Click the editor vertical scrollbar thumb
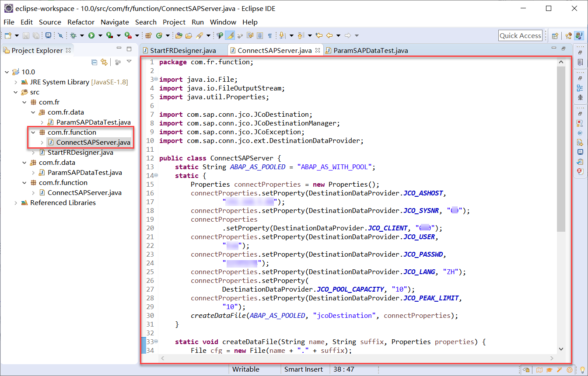Viewport: 588px width, 376px height. 561,149
